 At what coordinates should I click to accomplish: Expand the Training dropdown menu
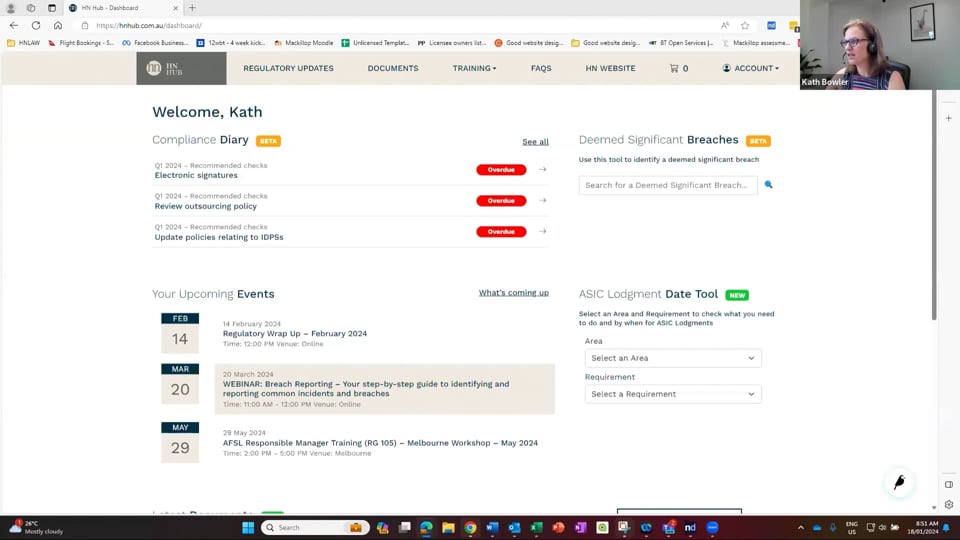coord(474,69)
